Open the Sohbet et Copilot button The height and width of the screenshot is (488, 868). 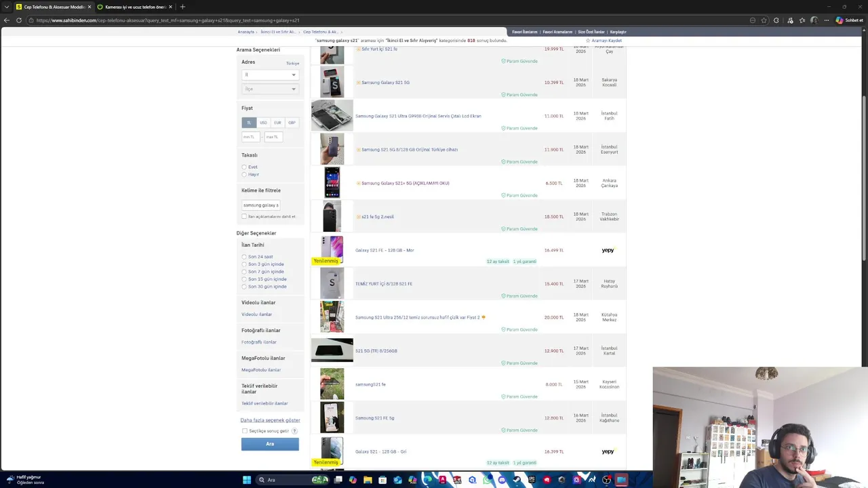tap(850, 20)
